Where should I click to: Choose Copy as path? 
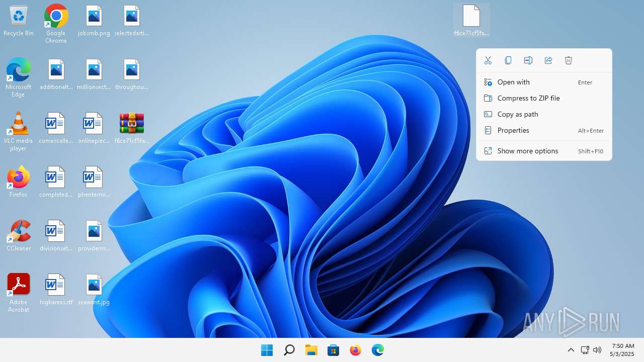(544, 114)
